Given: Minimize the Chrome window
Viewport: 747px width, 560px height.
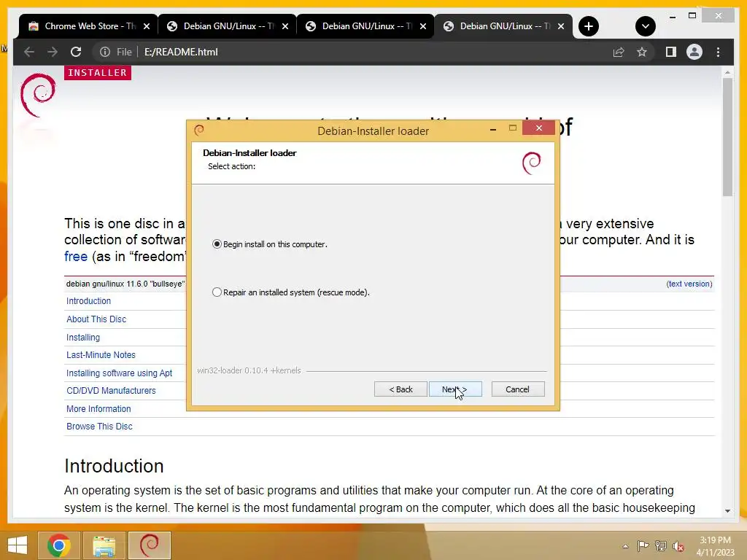Looking at the screenshot, I should coord(672,16).
